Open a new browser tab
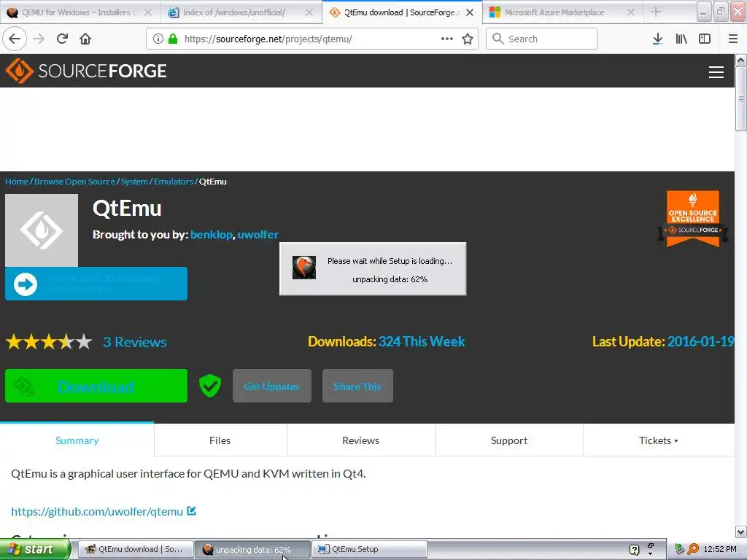This screenshot has width=747, height=560. (x=656, y=12)
